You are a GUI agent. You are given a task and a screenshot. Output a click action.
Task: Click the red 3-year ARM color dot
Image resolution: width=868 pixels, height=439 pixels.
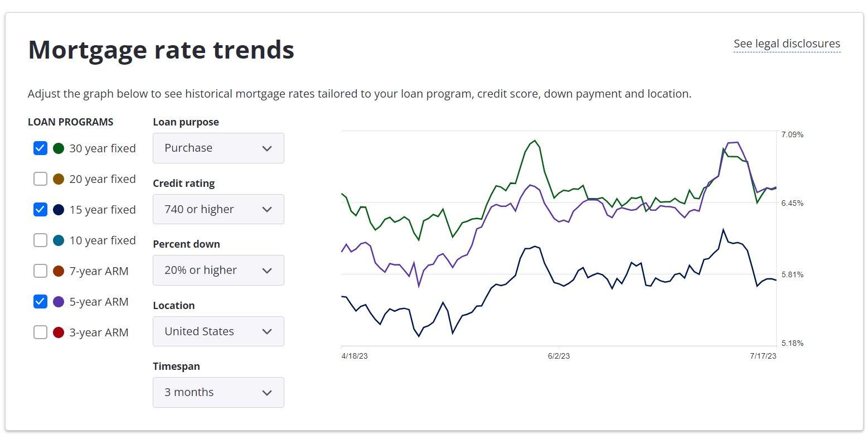coord(59,332)
